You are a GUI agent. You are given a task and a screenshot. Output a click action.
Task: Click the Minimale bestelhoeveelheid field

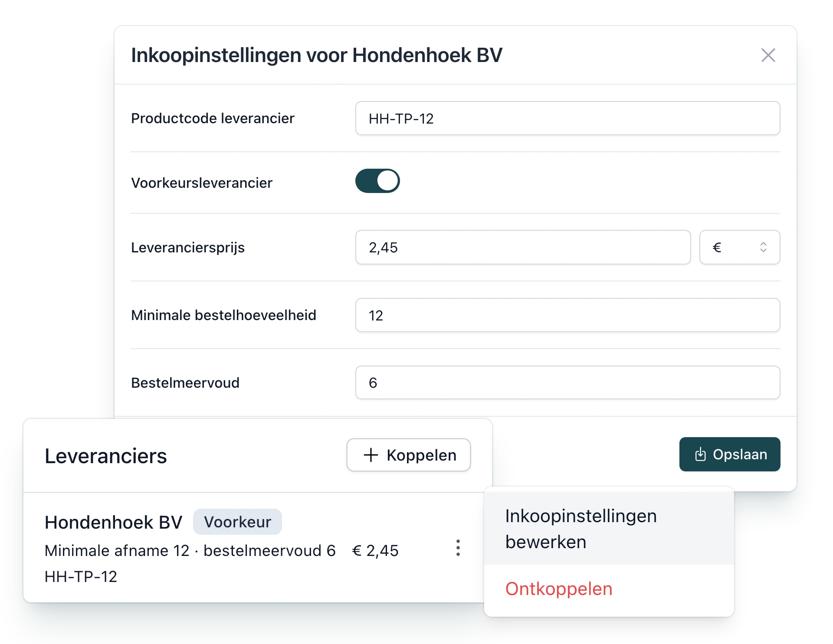[567, 315]
